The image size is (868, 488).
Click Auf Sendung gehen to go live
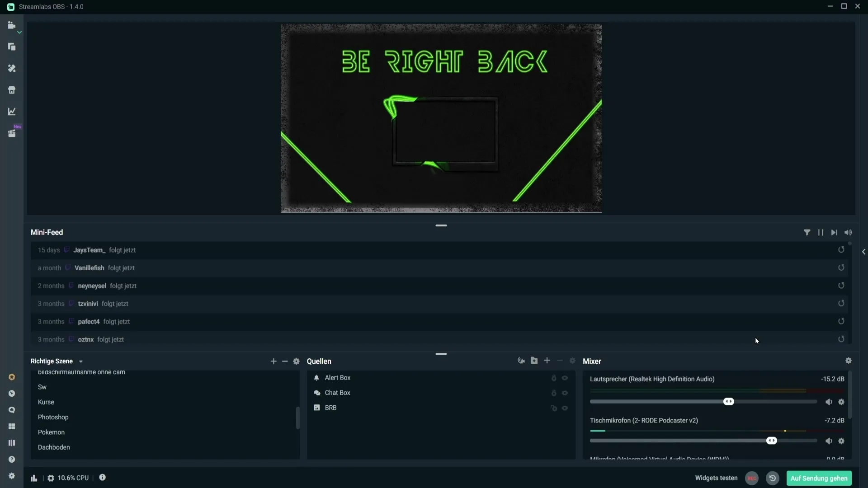(819, 478)
